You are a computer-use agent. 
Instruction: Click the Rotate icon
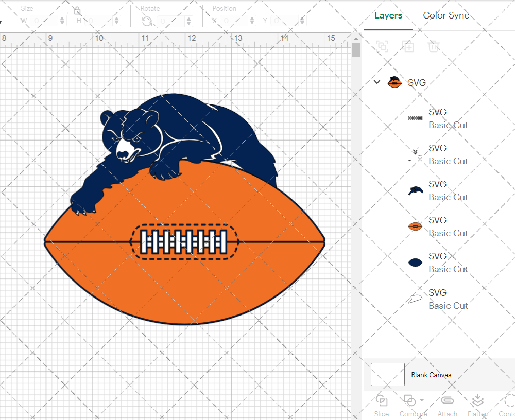tap(147, 21)
